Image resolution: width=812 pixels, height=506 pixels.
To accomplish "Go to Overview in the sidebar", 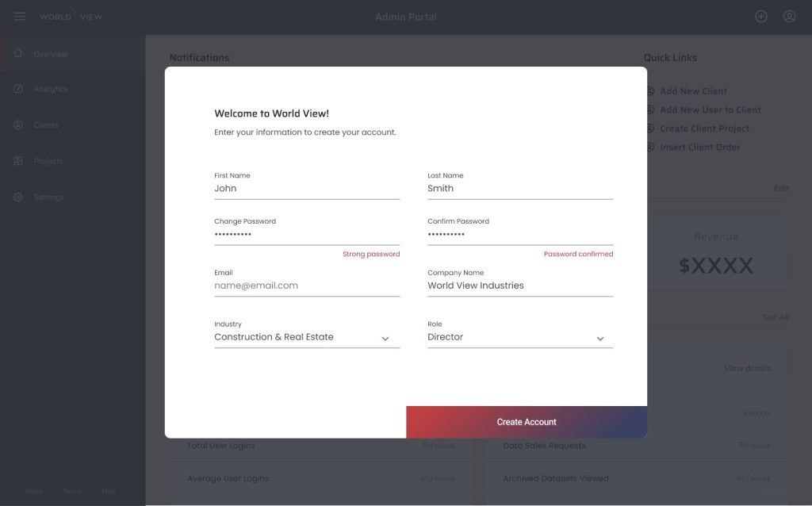I will pyautogui.click(x=72, y=54).
